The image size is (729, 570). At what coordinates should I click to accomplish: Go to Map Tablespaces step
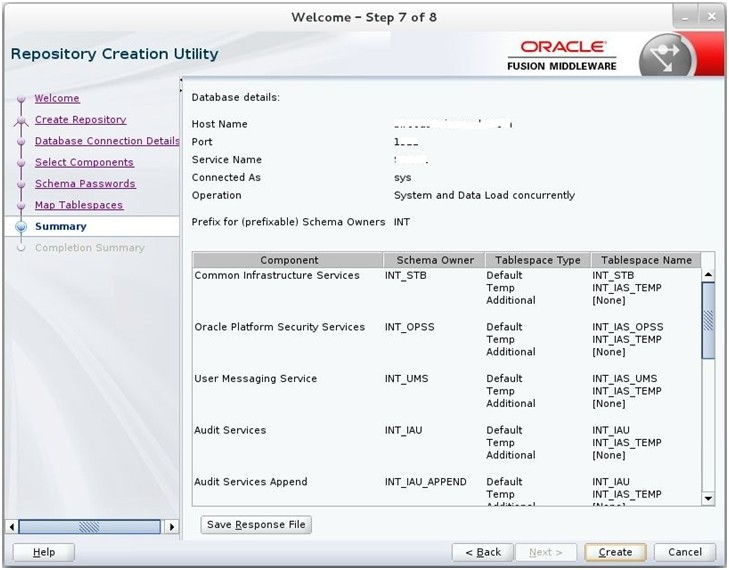click(x=79, y=205)
